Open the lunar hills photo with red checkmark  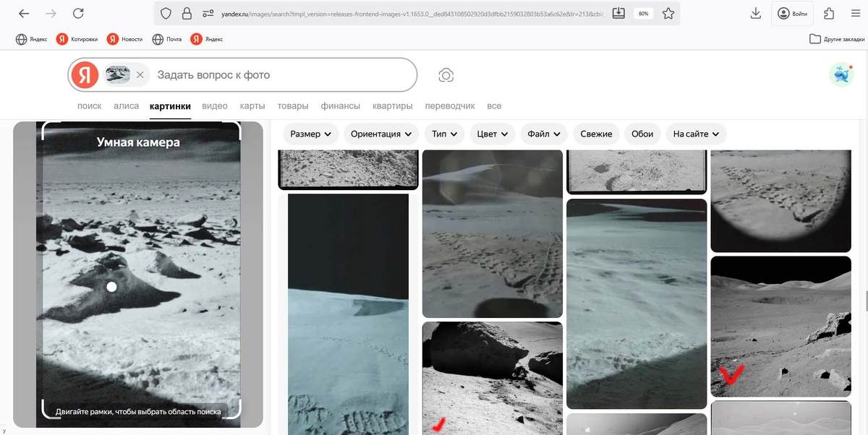click(x=780, y=327)
